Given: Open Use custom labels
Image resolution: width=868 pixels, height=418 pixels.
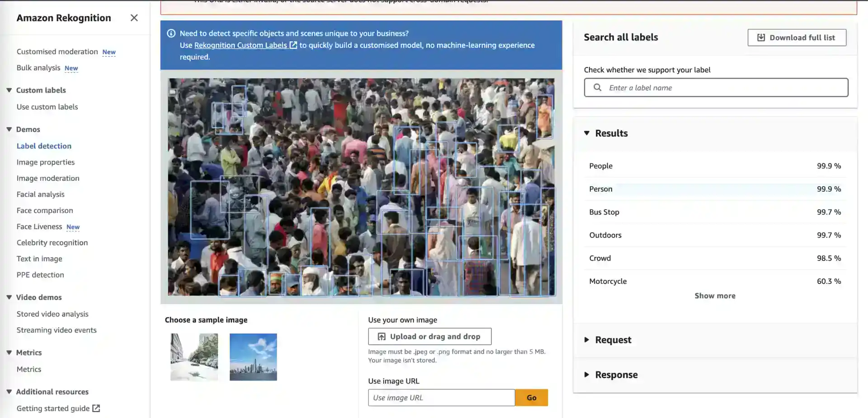Looking at the screenshot, I should [47, 107].
